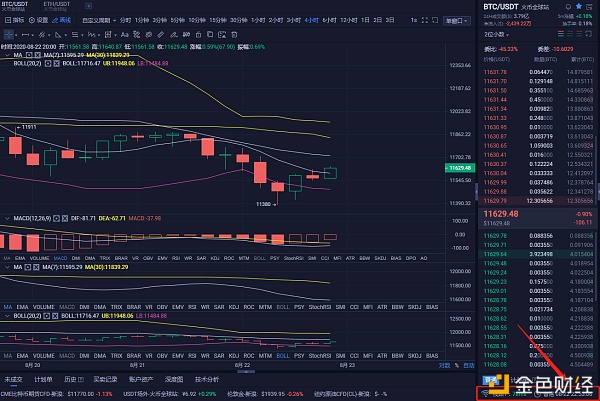This screenshot has height=401, width=600.
Task: Click the eraser drawing tool icon
Action: [x=174, y=35]
